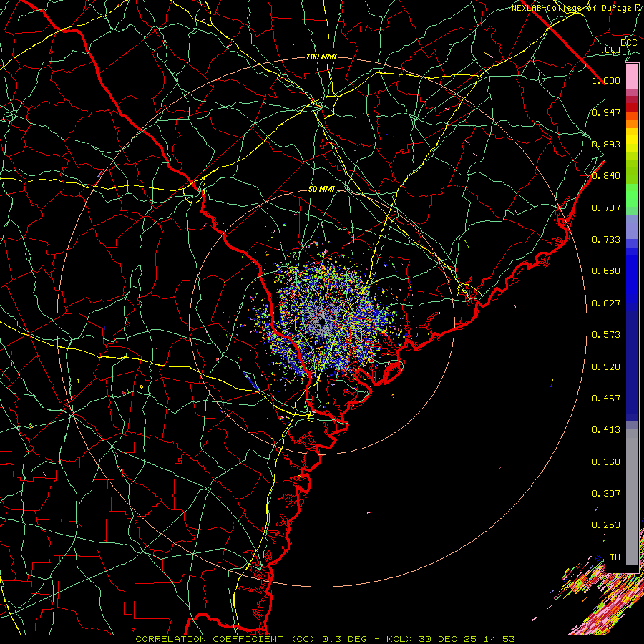Click the 0.520 scale value
Viewport: 644px width, 644px height.
[606, 367]
